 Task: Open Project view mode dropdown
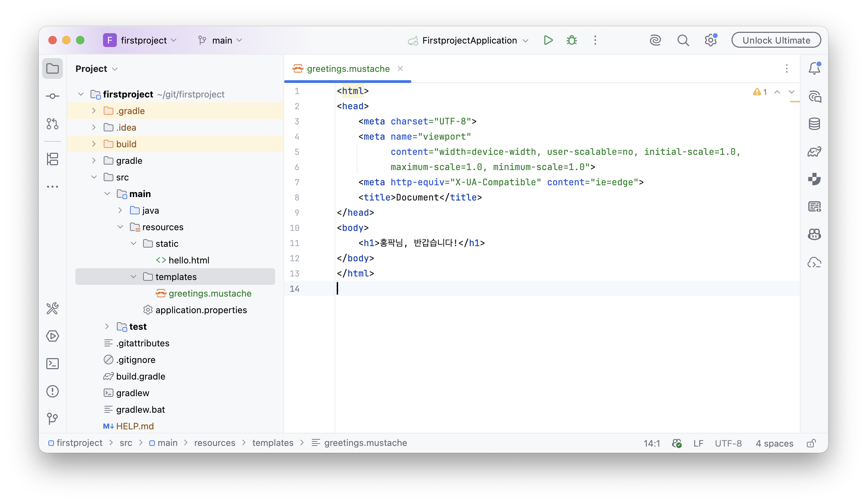point(96,69)
